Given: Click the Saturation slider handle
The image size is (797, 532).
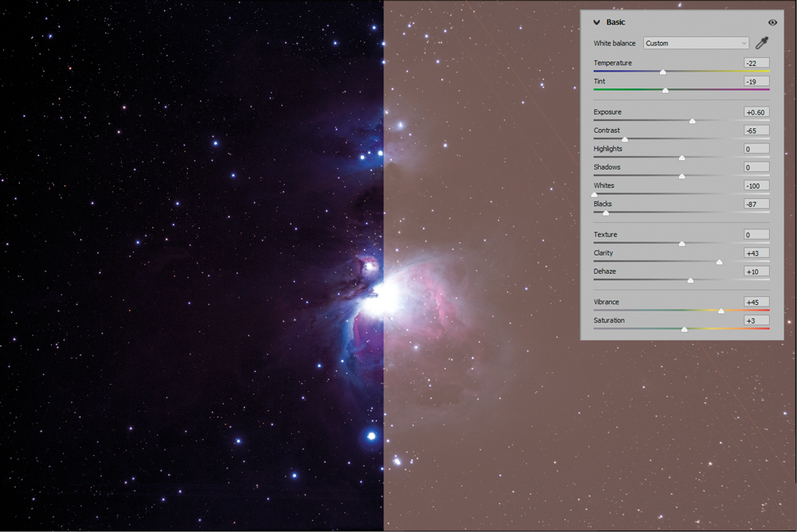Looking at the screenshot, I should [684, 329].
